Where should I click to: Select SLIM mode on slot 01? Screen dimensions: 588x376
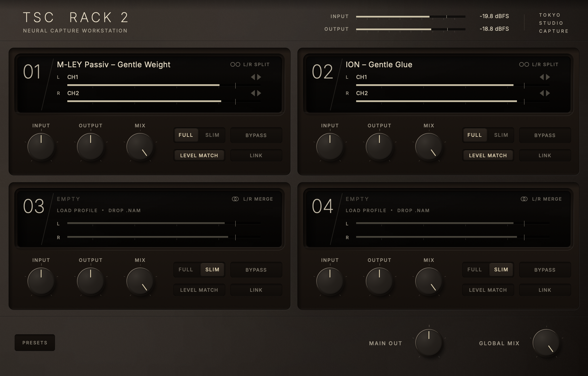click(x=212, y=135)
